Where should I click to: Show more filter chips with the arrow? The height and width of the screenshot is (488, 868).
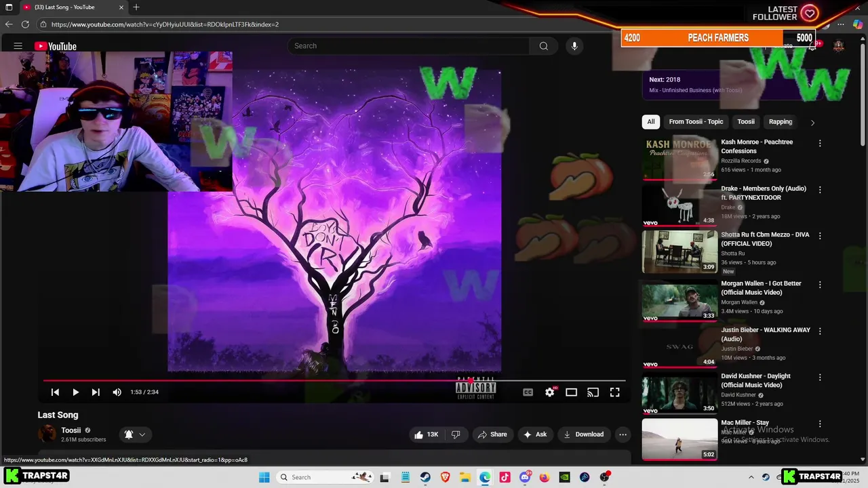[x=812, y=123]
